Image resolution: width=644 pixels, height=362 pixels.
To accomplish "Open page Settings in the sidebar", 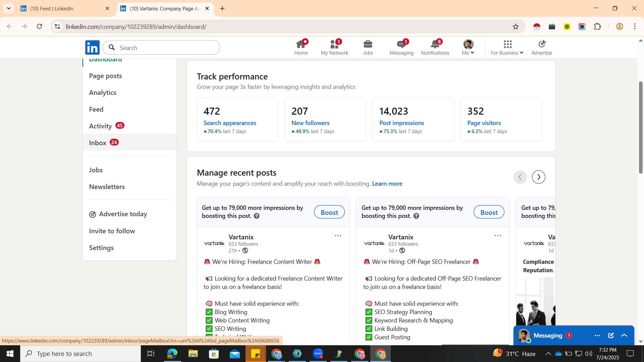I will 101,248.
